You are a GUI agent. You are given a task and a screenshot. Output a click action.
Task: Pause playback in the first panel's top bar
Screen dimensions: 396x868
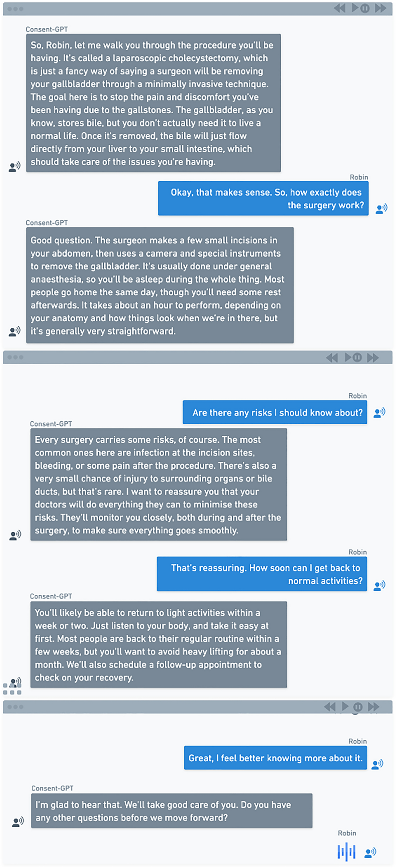(x=365, y=8)
